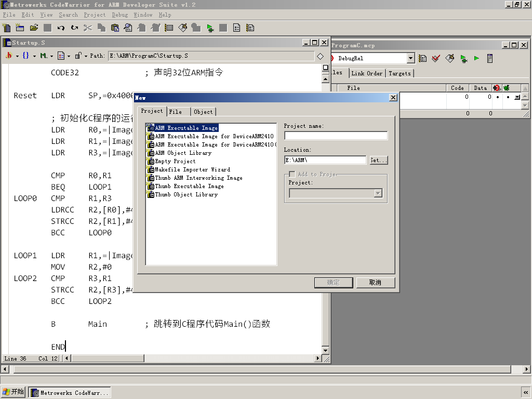Open Project Inspector icon in project window
This screenshot has height=399, width=532.
[490, 58]
